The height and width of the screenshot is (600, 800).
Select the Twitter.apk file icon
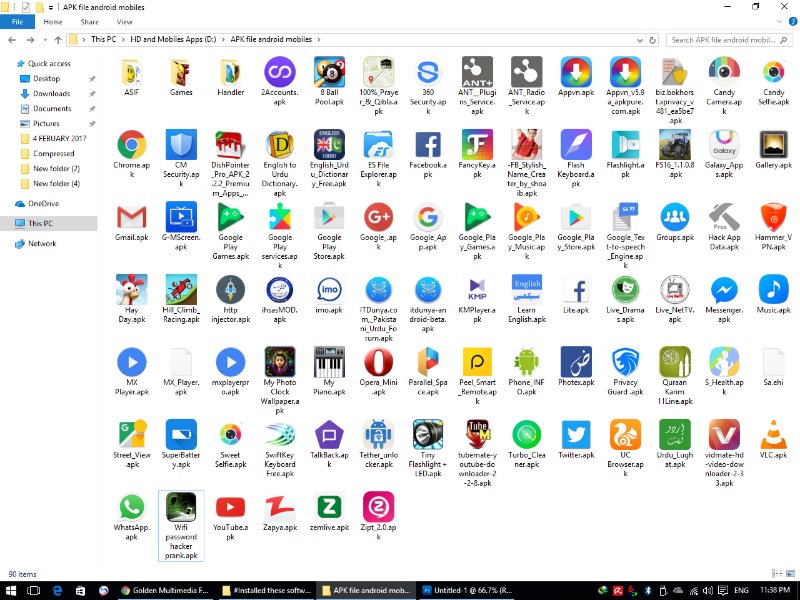point(576,435)
